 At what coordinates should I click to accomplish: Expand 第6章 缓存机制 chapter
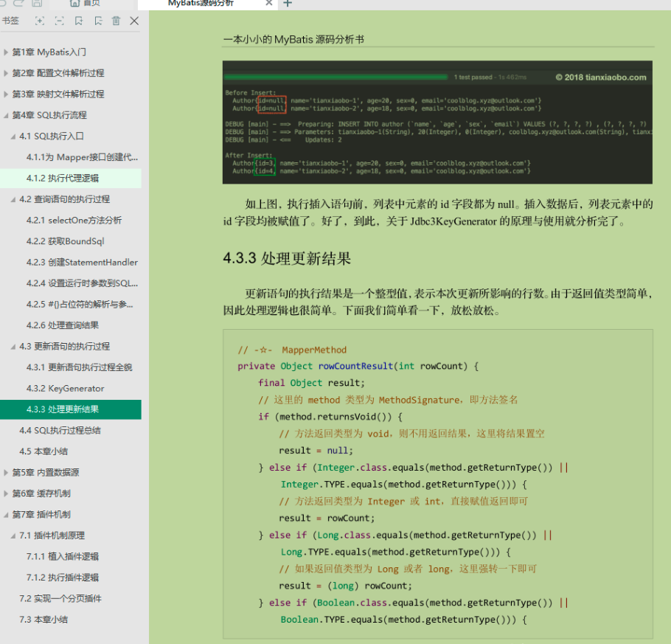click(6, 494)
